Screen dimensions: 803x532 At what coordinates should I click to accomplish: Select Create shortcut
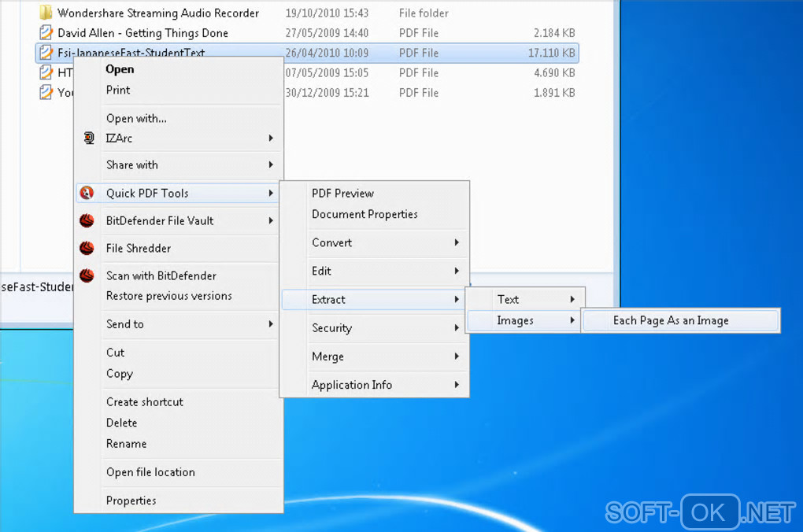pos(144,402)
